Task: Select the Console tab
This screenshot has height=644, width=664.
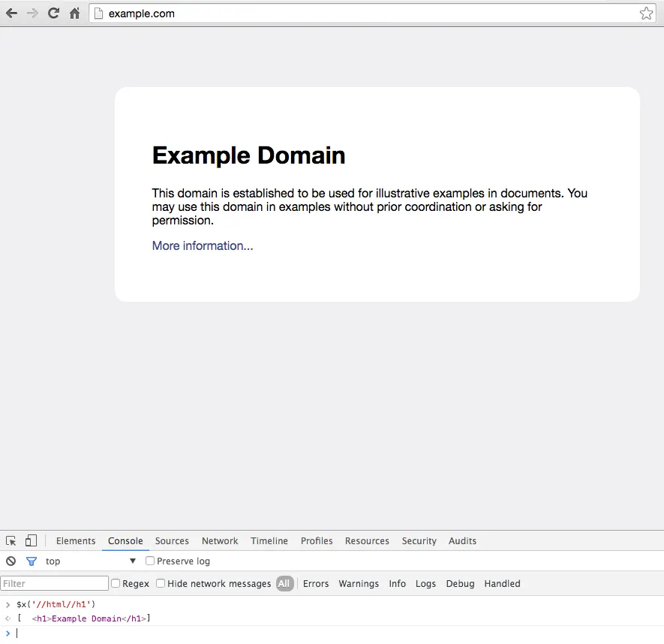Action: coord(125,541)
